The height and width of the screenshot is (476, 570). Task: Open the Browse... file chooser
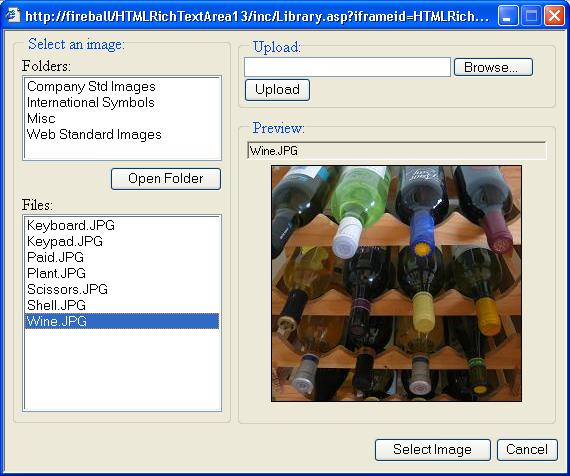(493, 67)
